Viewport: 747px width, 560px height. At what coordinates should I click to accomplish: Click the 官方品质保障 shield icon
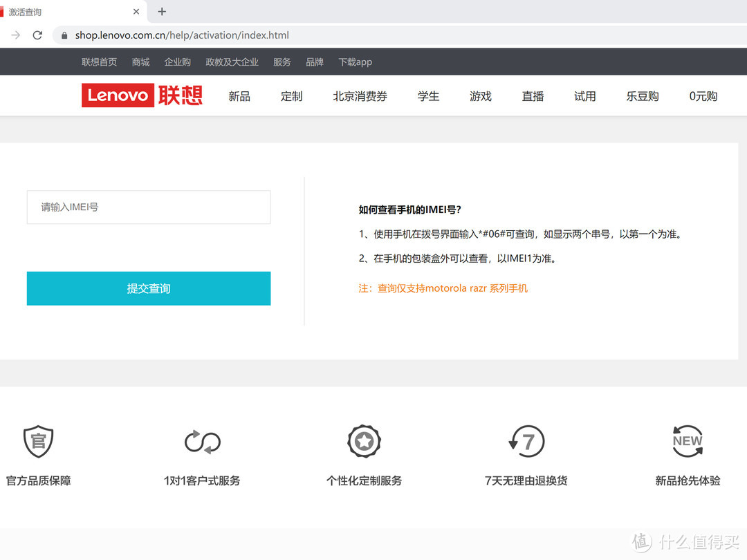[38, 441]
